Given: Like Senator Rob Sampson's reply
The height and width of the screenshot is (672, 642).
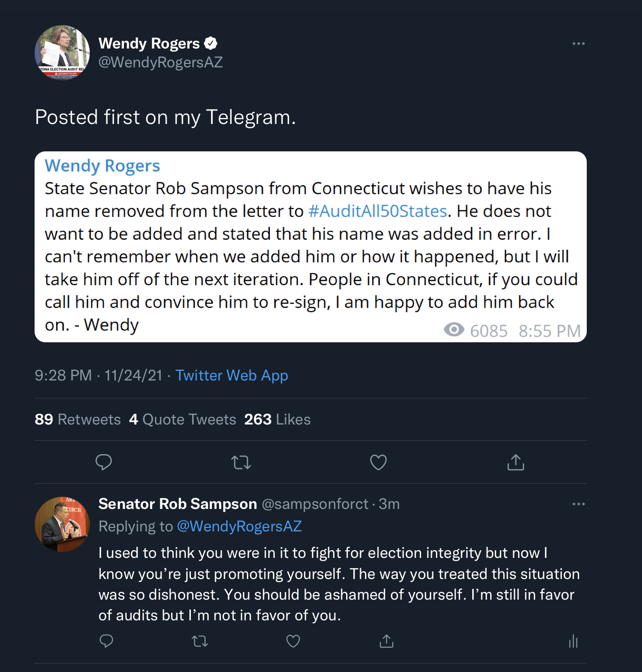Looking at the screenshot, I should (x=293, y=641).
